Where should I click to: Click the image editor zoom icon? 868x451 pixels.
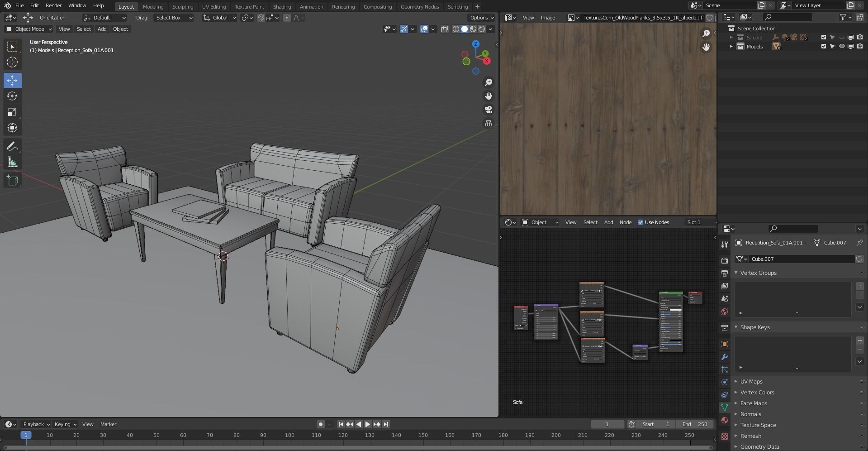pos(706,34)
